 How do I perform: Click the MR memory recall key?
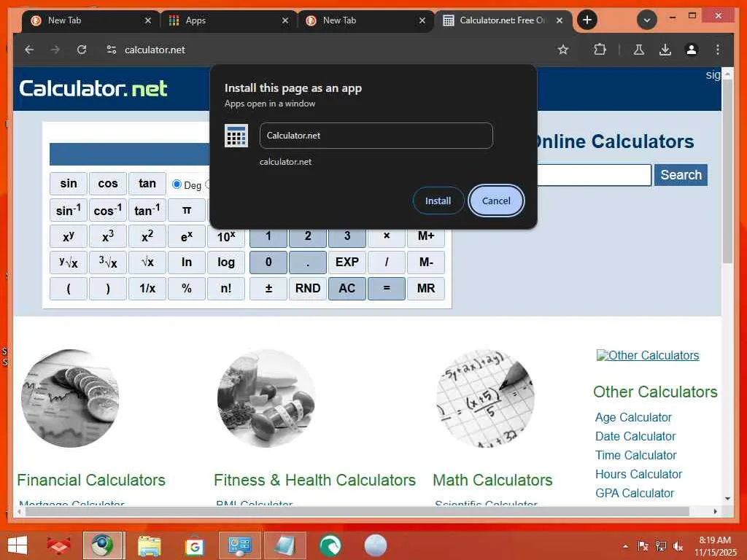(426, 288)
